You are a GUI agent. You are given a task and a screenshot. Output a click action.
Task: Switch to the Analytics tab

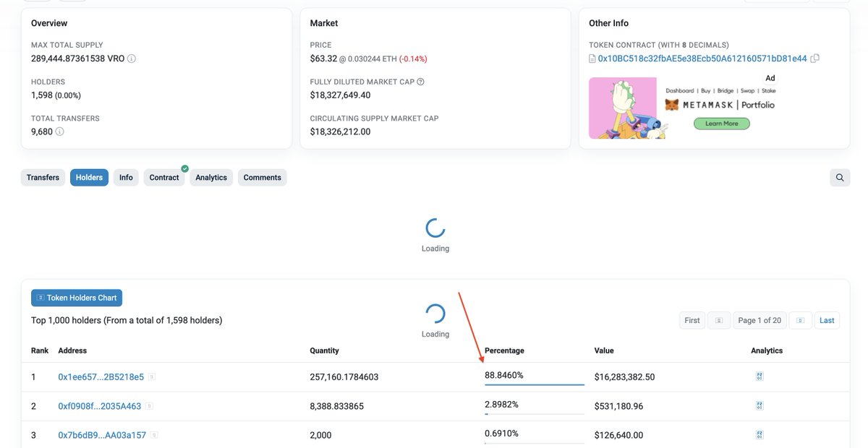[210, 177]
